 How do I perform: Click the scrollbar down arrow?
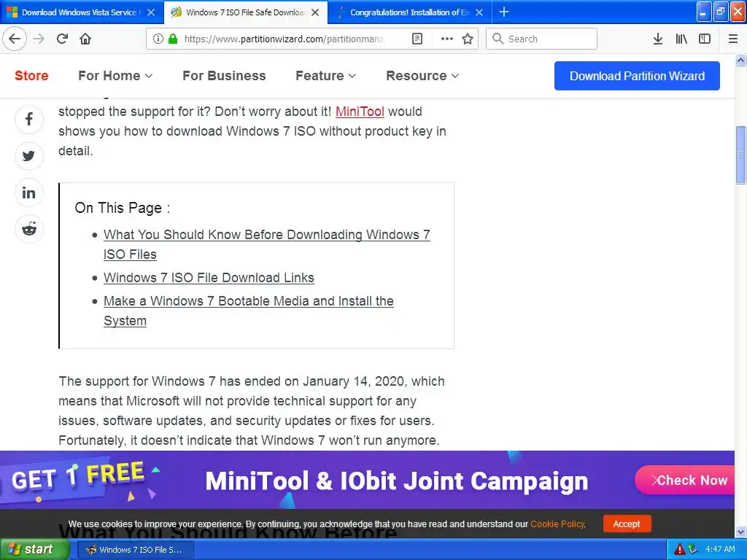[740, 532]
